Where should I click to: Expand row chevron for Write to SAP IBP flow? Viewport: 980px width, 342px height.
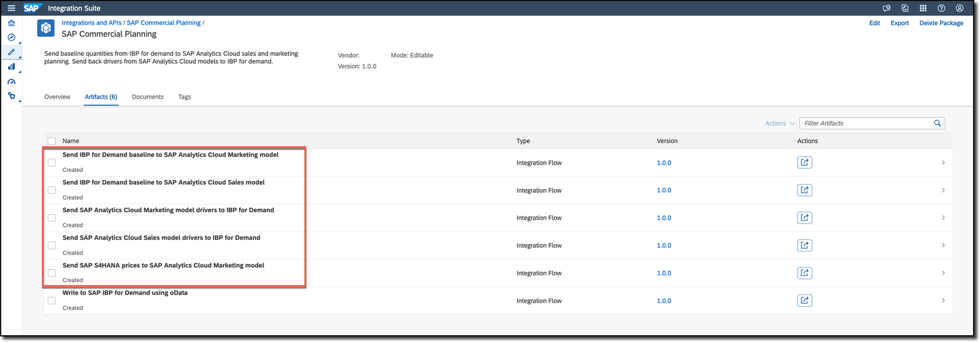pos(943,301)
